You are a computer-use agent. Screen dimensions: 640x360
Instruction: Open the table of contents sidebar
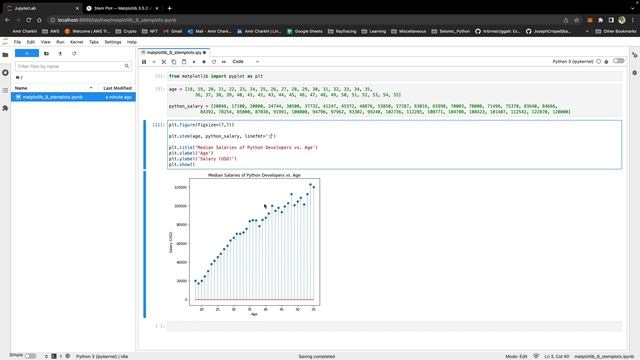pos(5,90)
